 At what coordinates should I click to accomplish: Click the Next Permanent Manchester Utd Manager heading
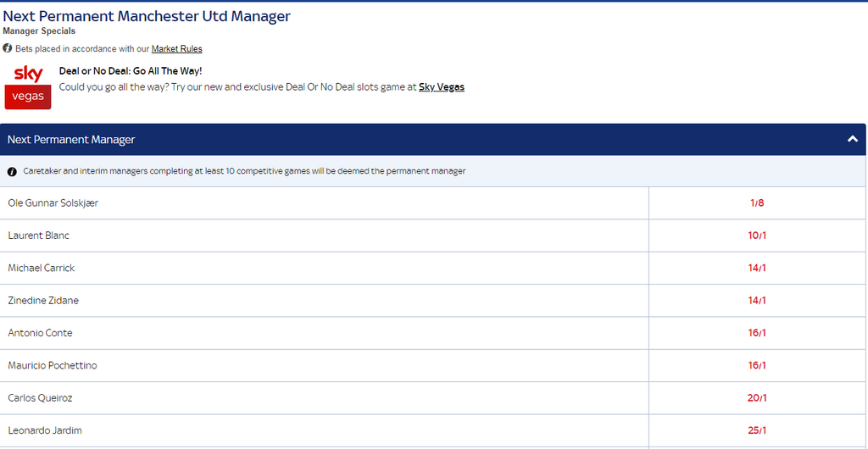click(147, 16)
